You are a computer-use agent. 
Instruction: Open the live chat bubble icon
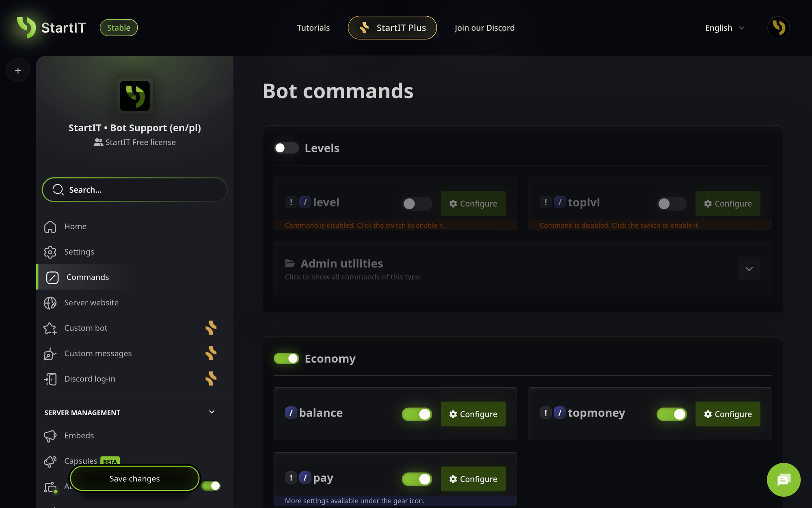click(x=784, y=480)
